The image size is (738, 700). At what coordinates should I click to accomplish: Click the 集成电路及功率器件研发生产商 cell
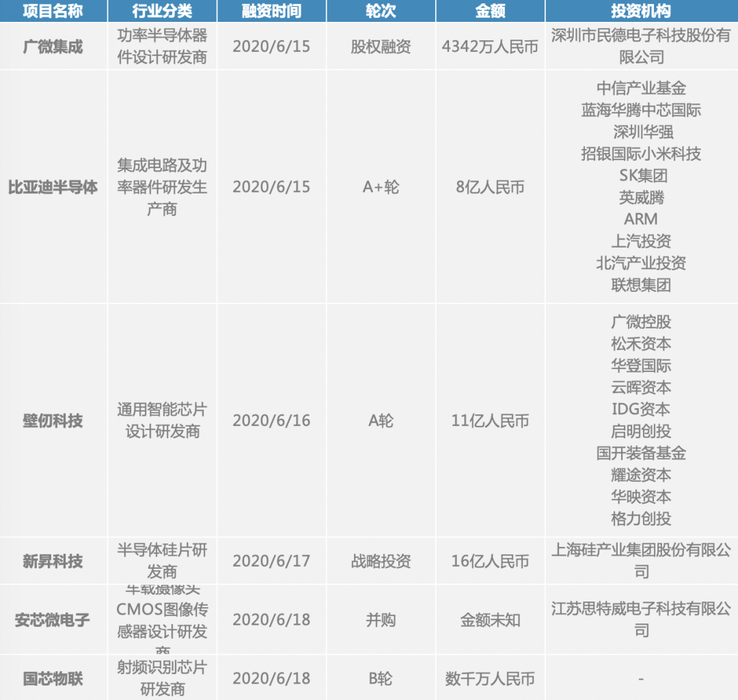click(163, 187)
